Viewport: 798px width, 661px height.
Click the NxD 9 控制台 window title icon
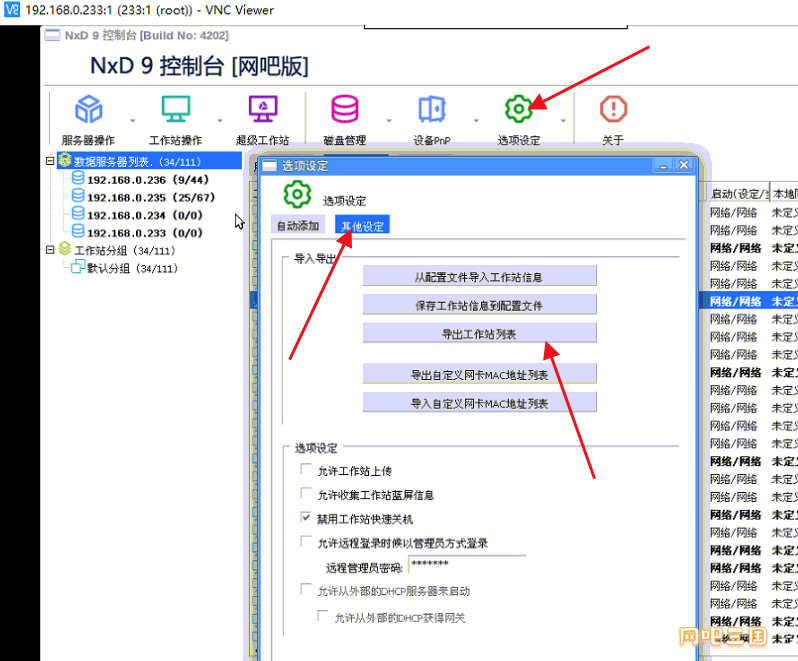52,35
